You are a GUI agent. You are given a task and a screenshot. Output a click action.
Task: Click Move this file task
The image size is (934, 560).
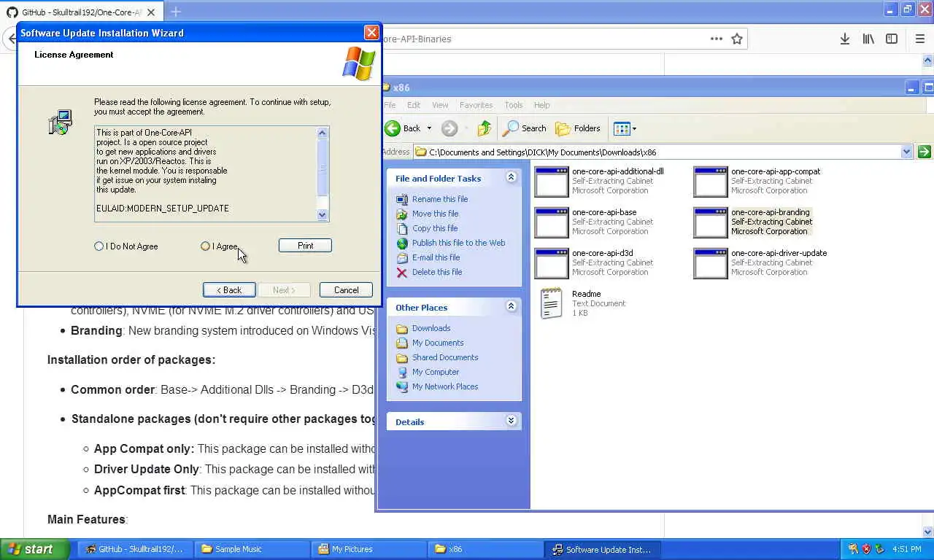(435, 214)
